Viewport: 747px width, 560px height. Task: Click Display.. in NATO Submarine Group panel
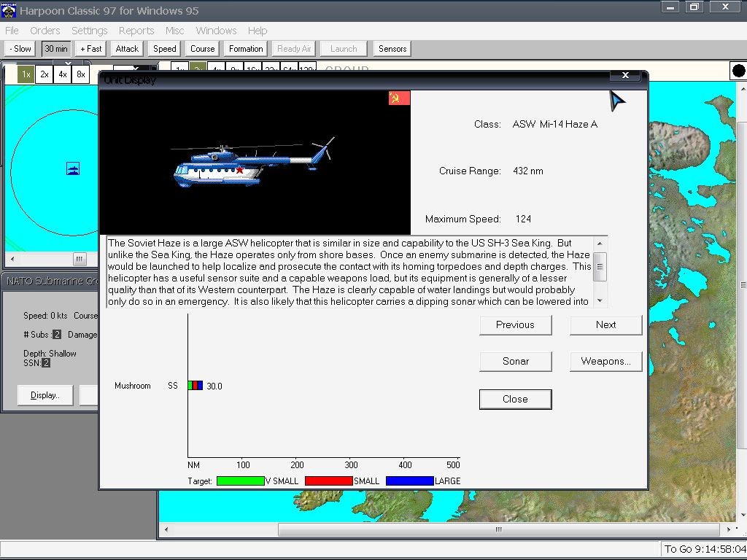point(45,395)
